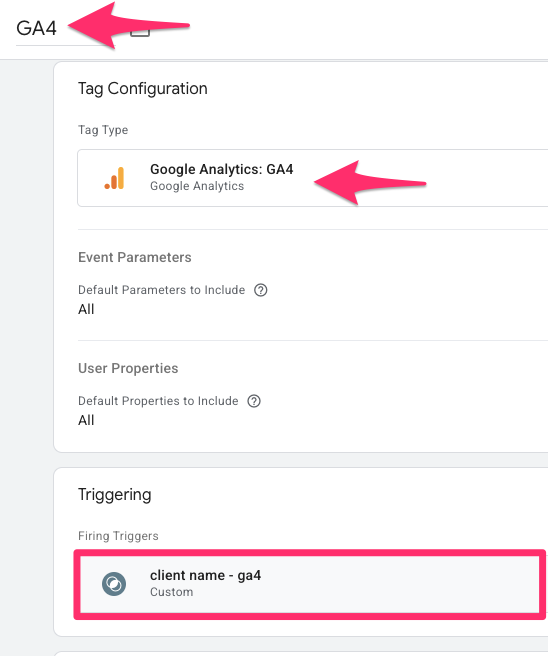Click the Default Parameters to Include label
The image size is (548, 656).
161,290
